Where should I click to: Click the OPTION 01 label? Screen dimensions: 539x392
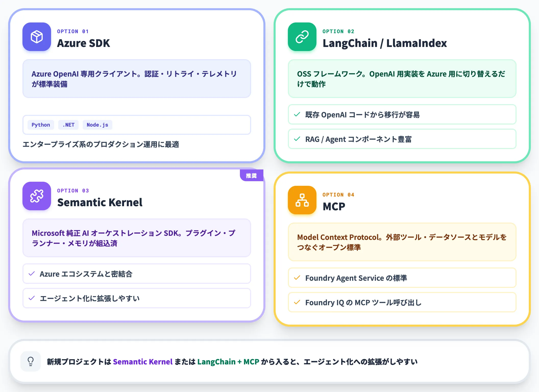pyautogui.click(x=73, y=31)
